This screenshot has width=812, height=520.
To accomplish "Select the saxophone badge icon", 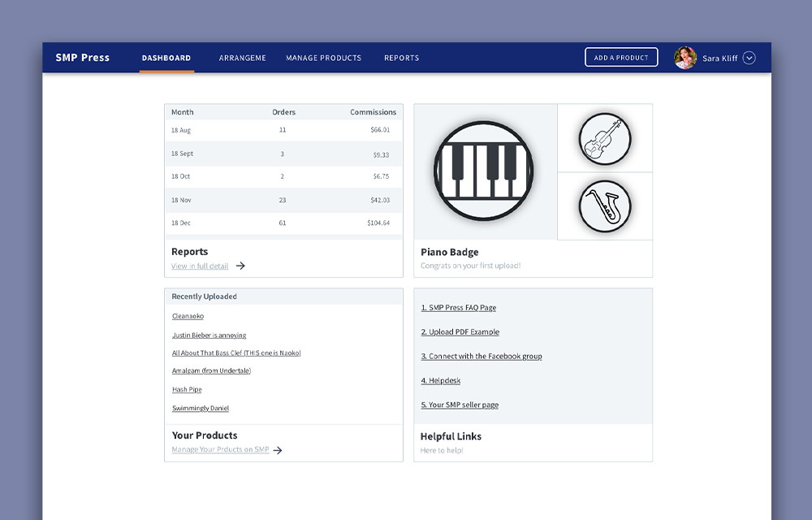I will click(x=604, y=206).
